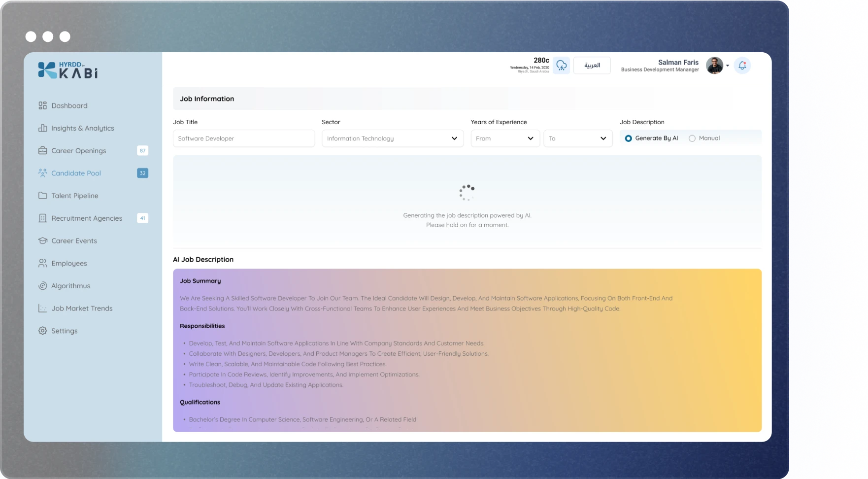Click the Job Title input field
This screenshot has height=479, width=868.
coord(244,138)
